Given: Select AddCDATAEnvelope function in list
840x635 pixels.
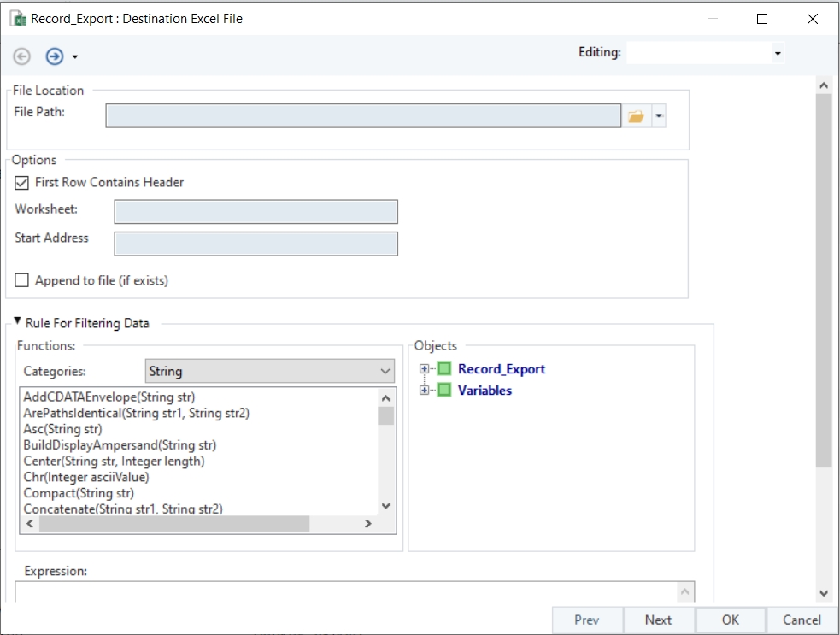Looking at the screenshot, I should 109,397.
